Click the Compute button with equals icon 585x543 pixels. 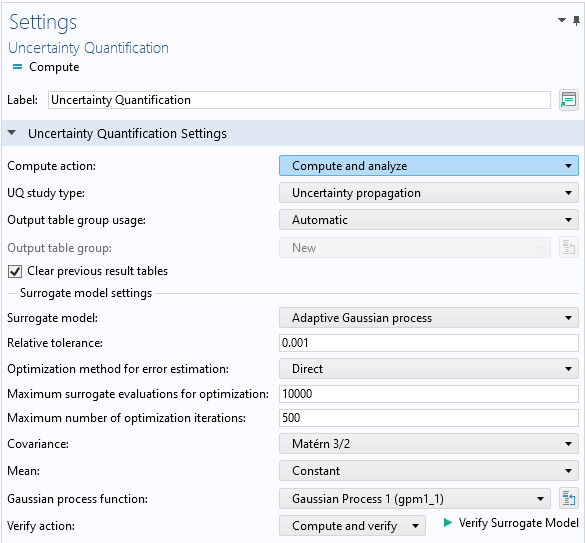point(46,67)
